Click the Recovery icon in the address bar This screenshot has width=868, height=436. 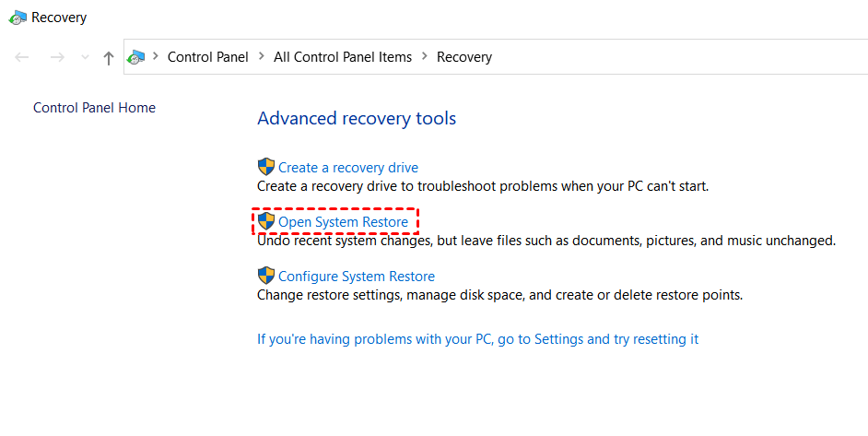coord(136,57)
